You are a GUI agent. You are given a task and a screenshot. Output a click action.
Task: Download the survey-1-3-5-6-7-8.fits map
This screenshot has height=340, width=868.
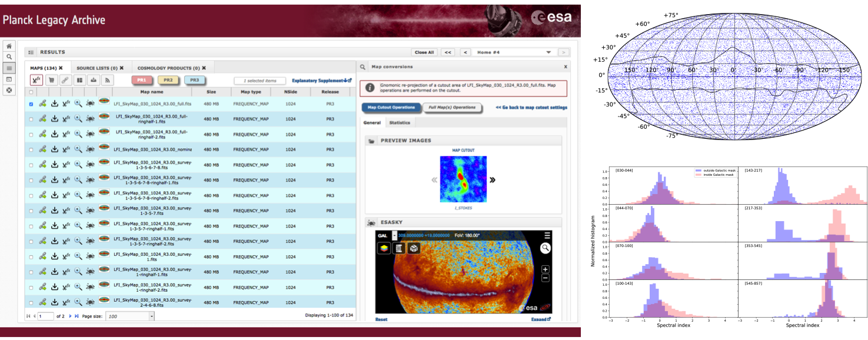(x=54, y=165)
